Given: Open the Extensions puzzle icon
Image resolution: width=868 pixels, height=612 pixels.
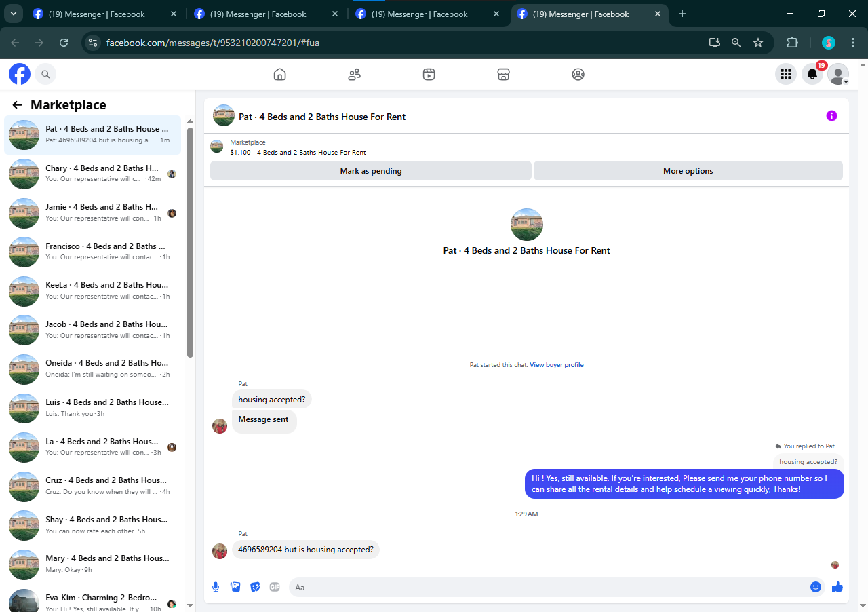Looking at the screenshot, I should pos(792,43).
